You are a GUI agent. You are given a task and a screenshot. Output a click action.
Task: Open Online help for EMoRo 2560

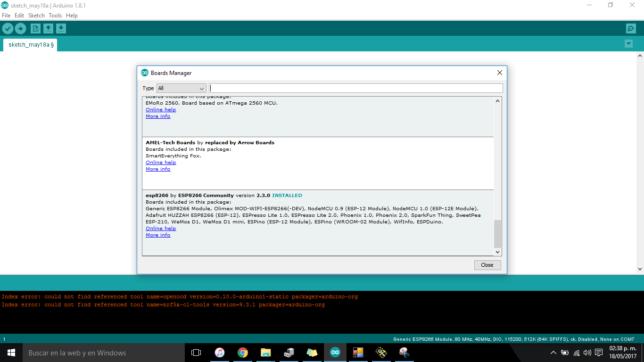coord(161,110)
